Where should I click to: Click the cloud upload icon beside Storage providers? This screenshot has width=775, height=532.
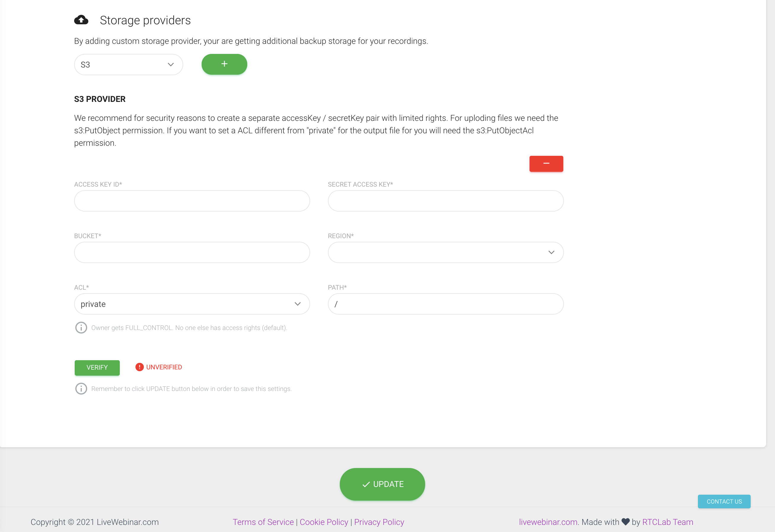81,20
